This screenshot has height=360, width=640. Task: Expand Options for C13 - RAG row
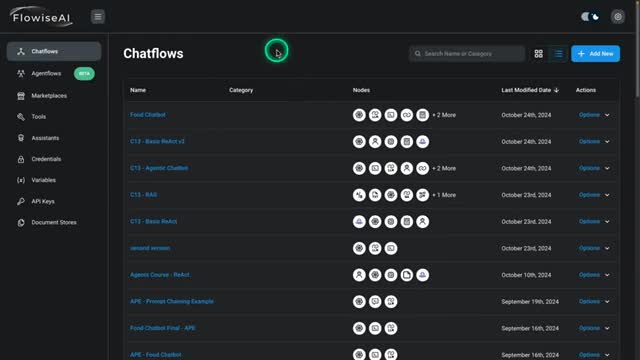[x=594, y=195]
